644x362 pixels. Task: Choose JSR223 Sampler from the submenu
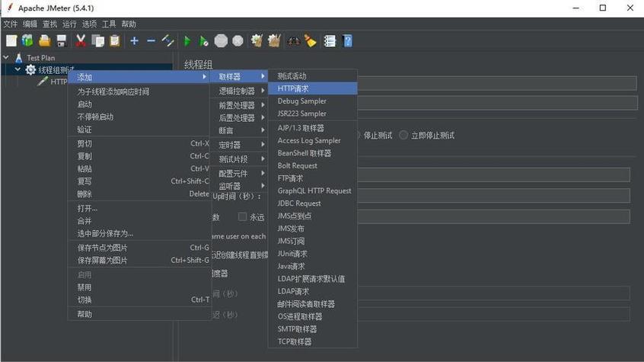click(313, 114)
